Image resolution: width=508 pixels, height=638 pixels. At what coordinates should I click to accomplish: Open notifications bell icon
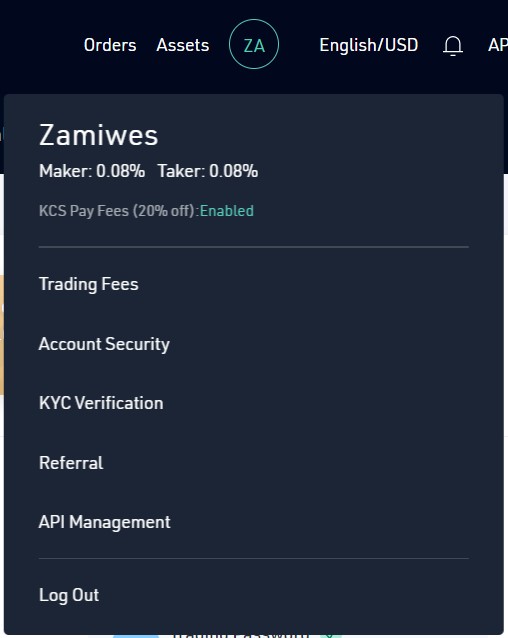click(x=453, y=45)
